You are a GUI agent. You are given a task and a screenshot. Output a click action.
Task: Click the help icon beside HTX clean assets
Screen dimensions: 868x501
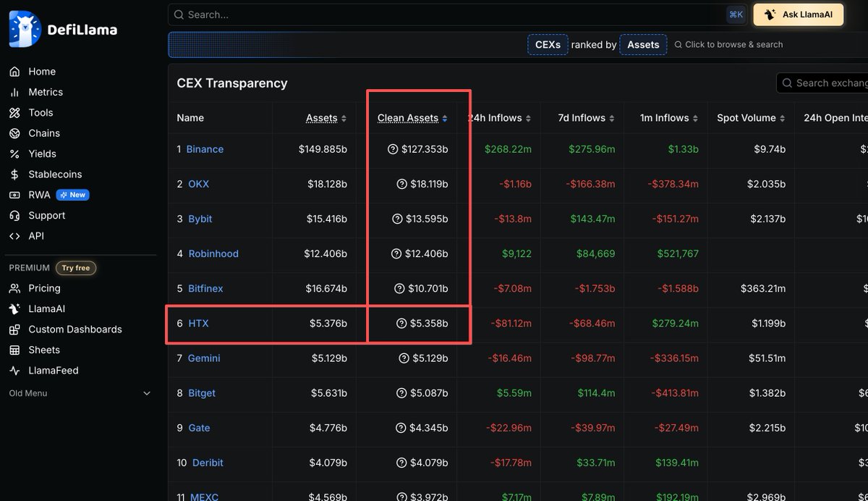pos(401,324)
